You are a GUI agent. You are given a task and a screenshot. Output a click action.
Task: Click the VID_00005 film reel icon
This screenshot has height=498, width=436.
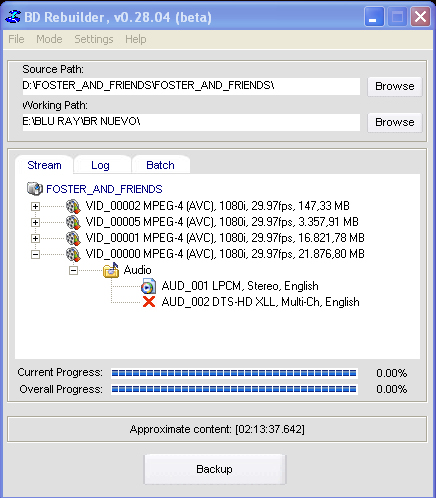click(x=73, y=222)
